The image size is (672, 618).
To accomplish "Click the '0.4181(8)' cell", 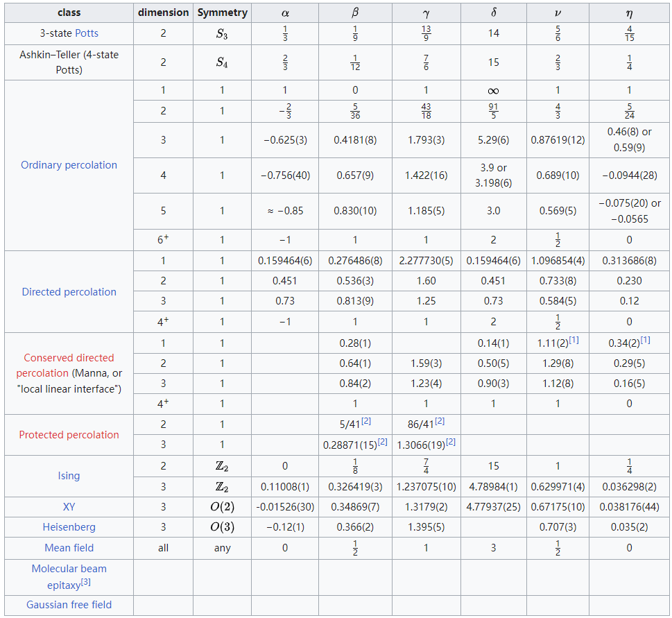I will click(x=355, y=140).
